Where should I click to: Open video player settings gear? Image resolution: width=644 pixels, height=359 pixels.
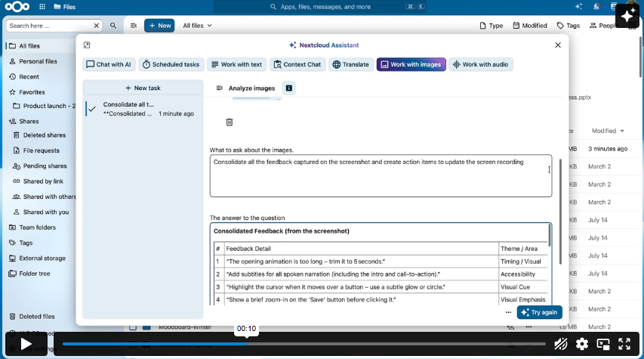582,344
